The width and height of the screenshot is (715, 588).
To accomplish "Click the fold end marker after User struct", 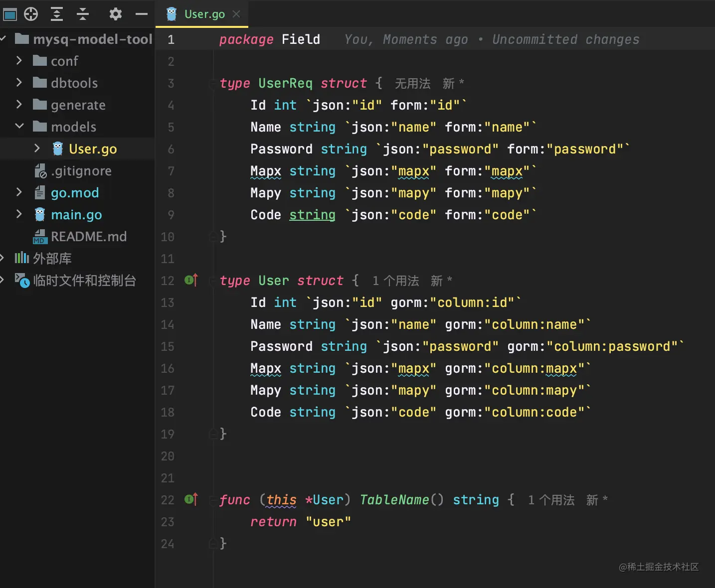I will click(x=213, y=434).
